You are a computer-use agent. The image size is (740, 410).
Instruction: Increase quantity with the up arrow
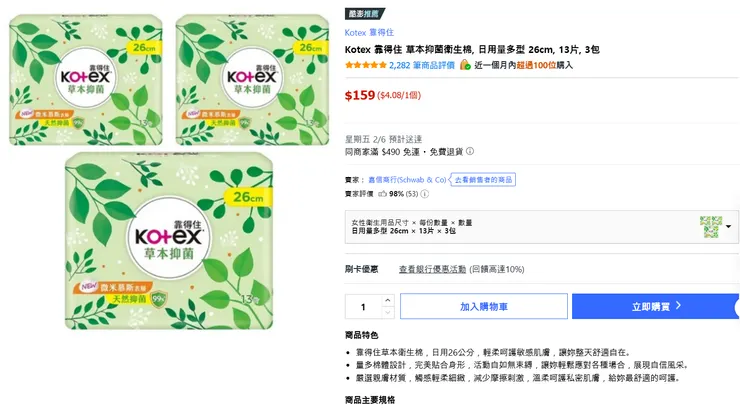coord(388,300)
